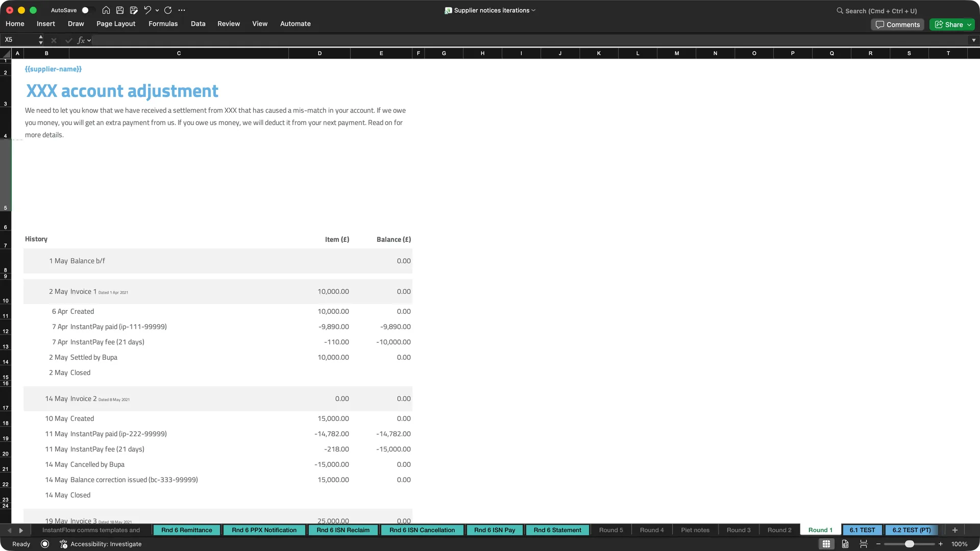980x551 pixels.
Task: Click the Redo circular arrow icon
Action: click(168, 10)
